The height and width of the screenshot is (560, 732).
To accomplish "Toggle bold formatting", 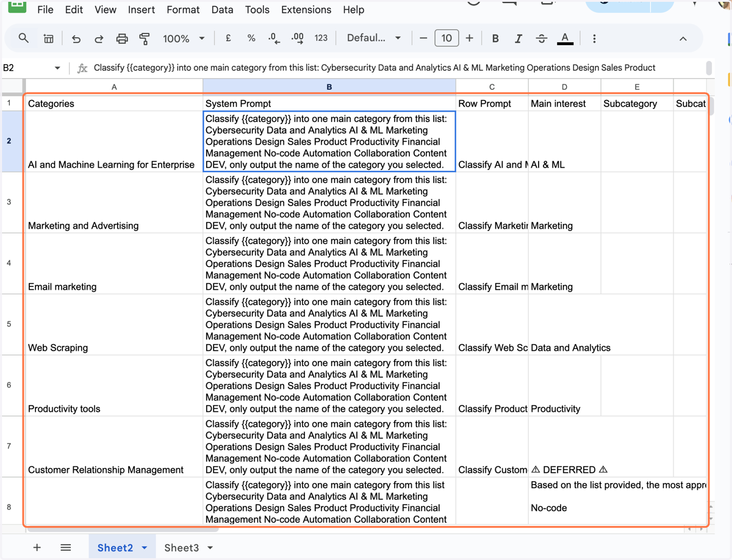I will pyautogui.click(x=495, y=38).
